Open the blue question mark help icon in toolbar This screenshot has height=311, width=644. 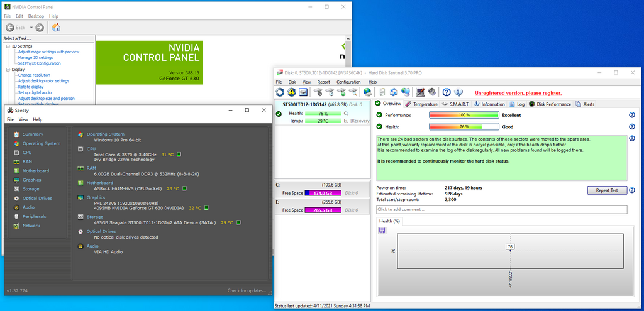(447, 92)
